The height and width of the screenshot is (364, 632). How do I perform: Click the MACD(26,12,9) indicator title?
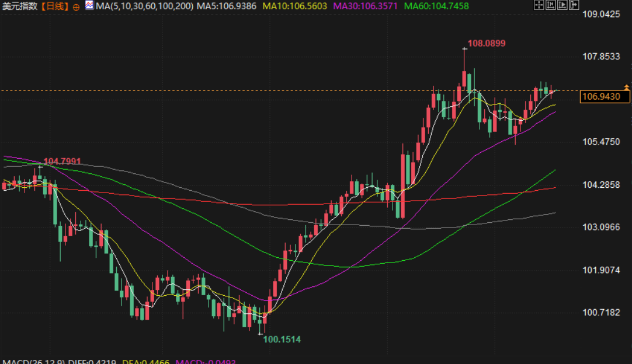pos(33,361)
